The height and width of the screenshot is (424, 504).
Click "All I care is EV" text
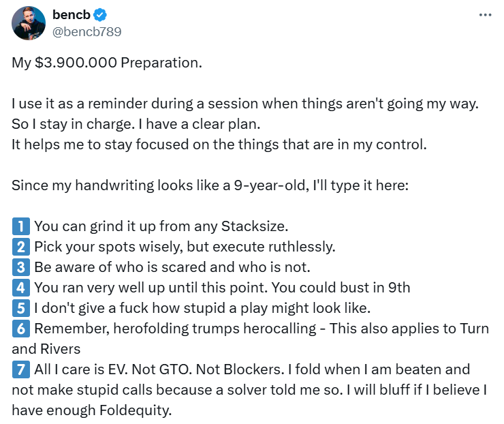click(83, 369)
